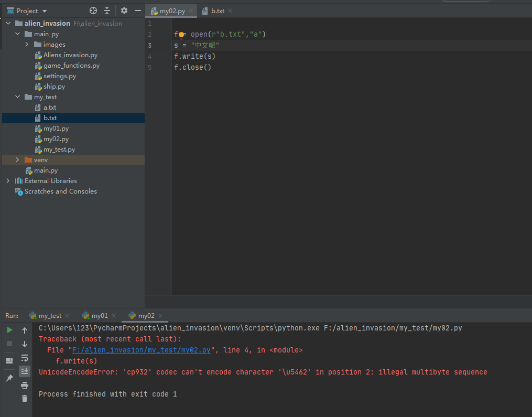The image size is (532, 417).
Task: Click the Restore Layout icon in Run panel
Action: (9, 361)
